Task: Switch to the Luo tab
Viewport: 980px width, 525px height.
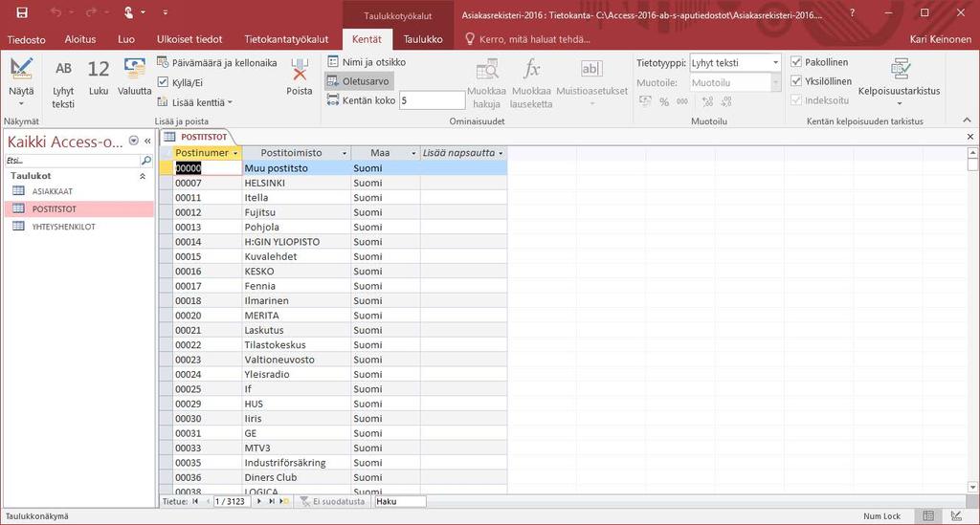Action: (126, 38)
